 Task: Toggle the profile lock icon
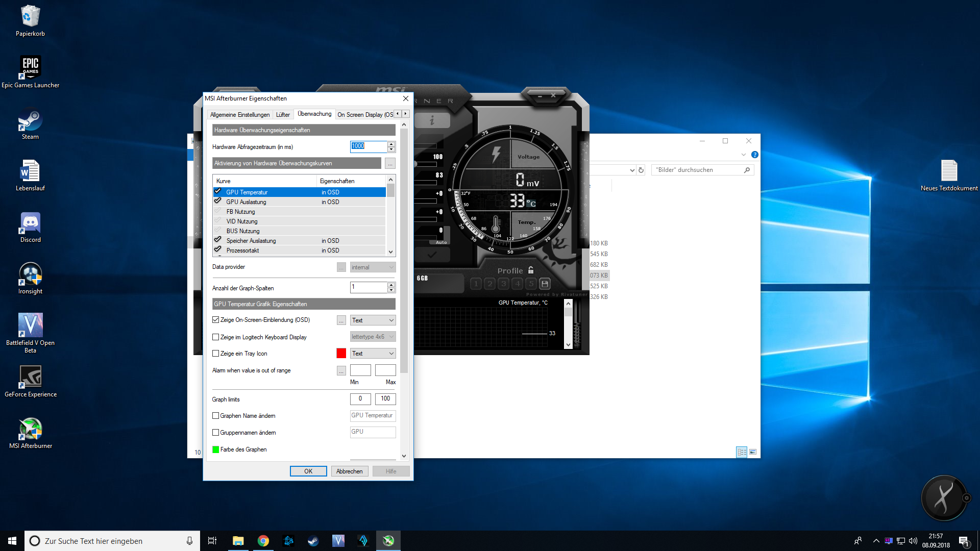pos(531,270)
